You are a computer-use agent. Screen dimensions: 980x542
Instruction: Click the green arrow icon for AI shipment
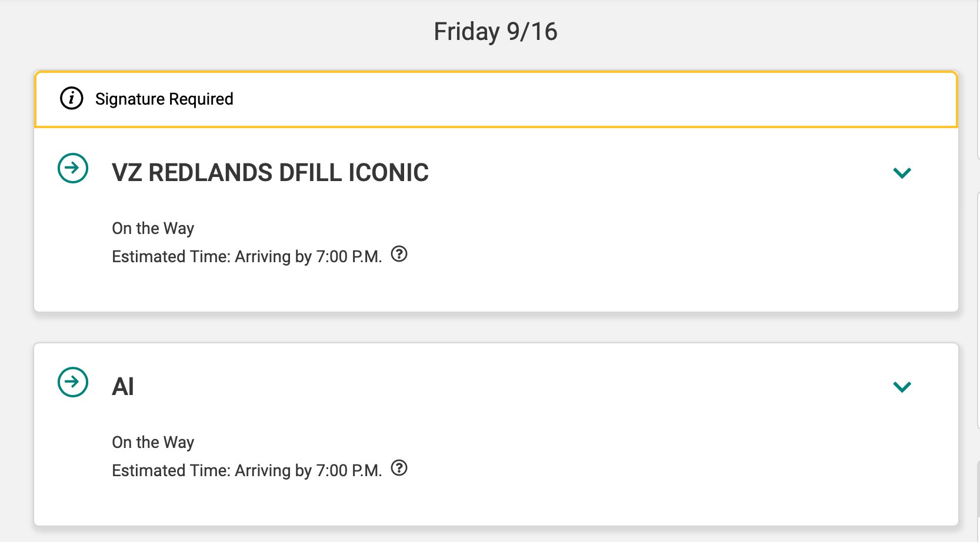[73, 382]
